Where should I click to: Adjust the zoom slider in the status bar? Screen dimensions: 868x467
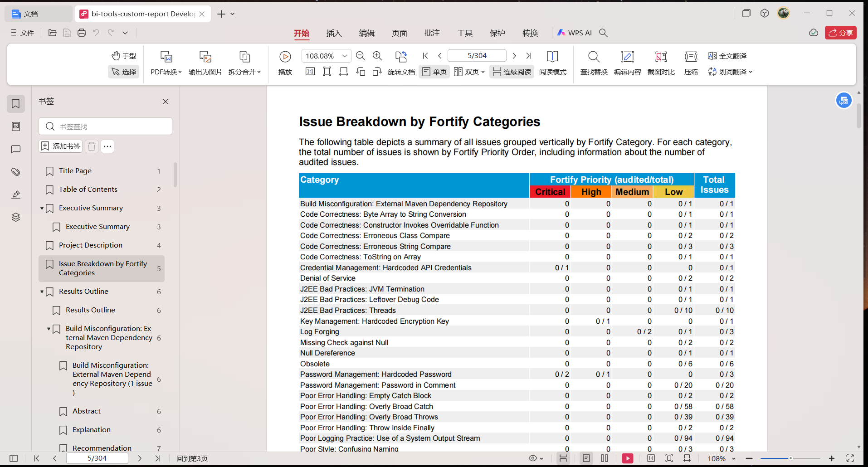point(790,458)
